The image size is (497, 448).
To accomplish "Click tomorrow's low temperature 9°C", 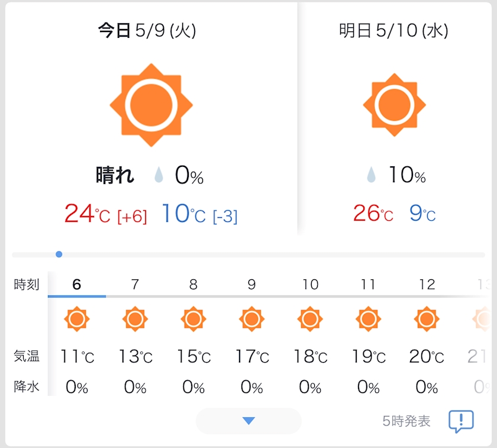I will point(422,214).
